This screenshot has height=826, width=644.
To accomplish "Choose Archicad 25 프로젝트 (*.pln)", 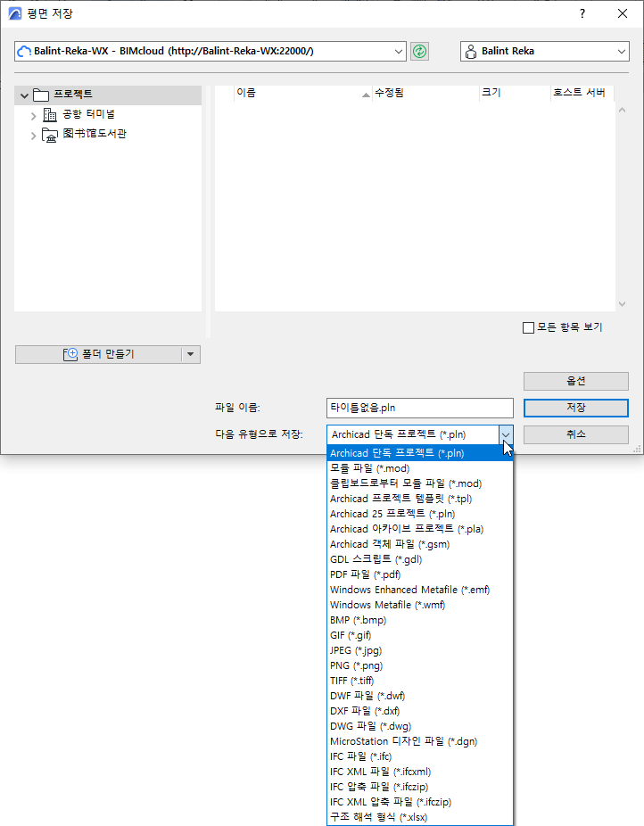I will click(x=420, y=514).
